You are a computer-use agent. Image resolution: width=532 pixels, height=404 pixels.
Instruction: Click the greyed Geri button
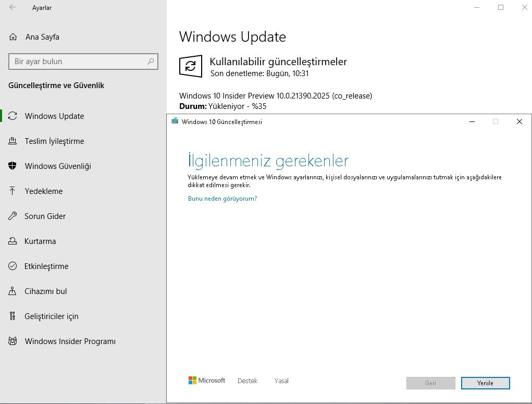click(430, 383)
